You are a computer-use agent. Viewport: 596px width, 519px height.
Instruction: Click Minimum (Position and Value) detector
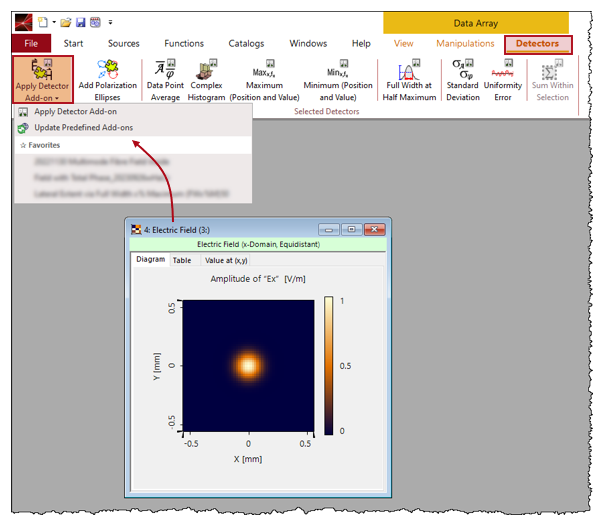[x=338, y=80]
